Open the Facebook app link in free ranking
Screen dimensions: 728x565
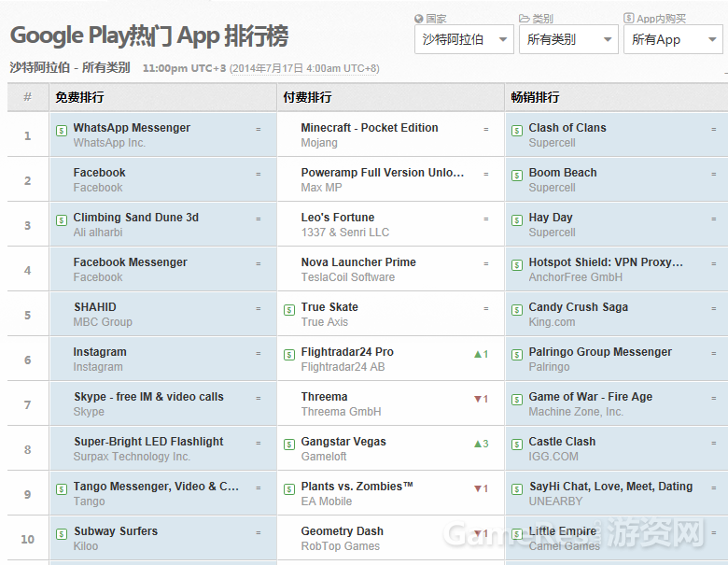(x=99, y=173)
